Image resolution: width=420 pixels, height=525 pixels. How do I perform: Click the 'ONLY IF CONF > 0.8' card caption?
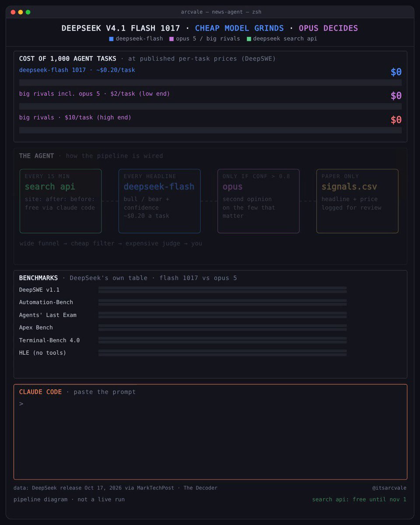[256, 176]
